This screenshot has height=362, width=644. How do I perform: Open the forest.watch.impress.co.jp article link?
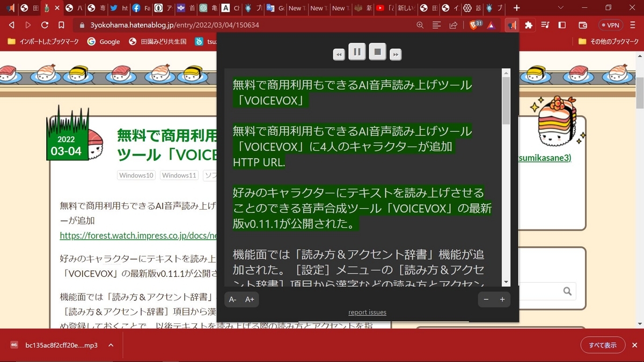pyautogui.click(x=138, y=235)
